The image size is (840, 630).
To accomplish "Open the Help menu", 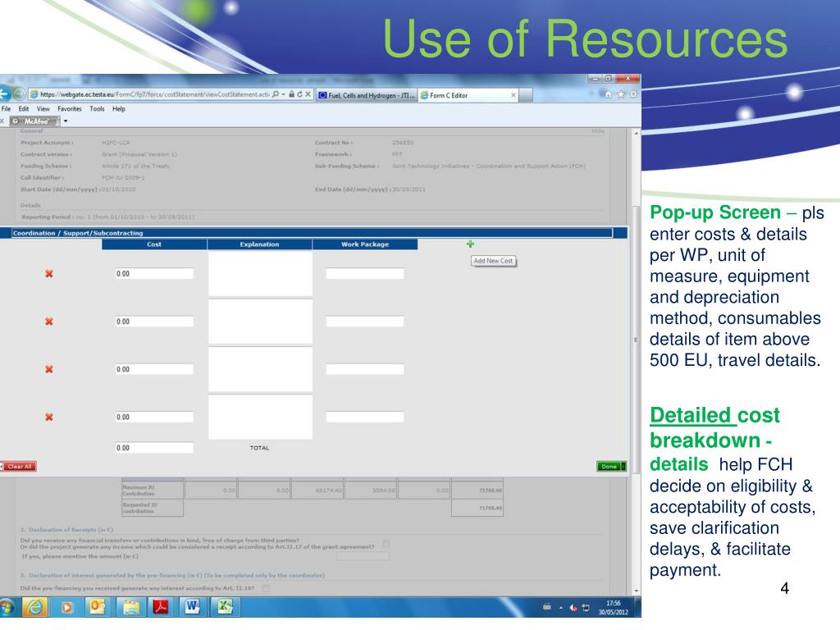I will [118, 109].
